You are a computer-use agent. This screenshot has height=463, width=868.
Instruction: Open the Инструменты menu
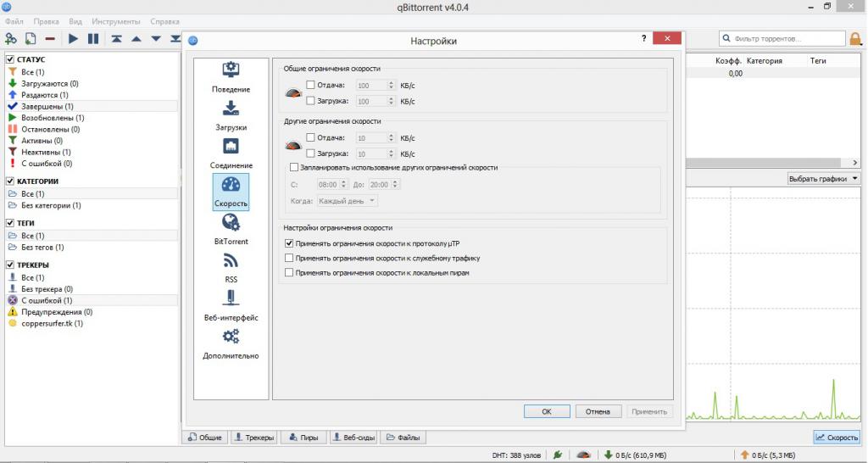click(x=116, y=21)
